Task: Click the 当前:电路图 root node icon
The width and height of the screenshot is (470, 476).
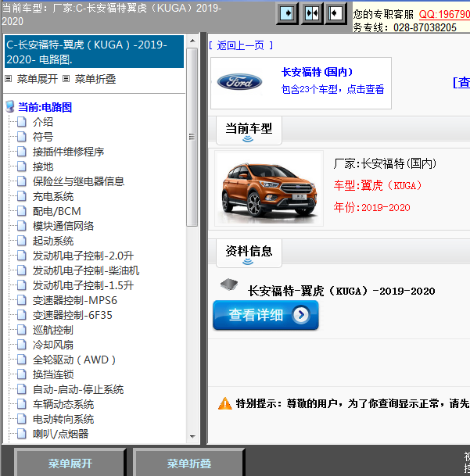Action: click(10, 107)
